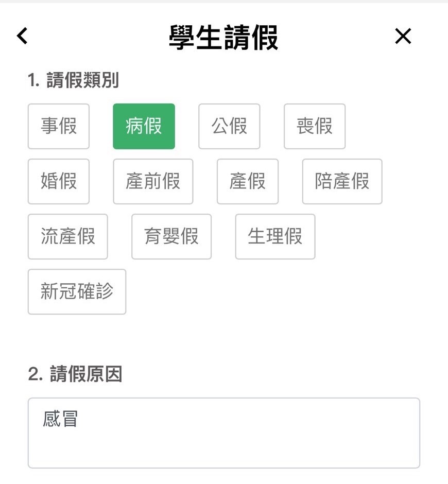Choose the 流產假 option
448x484 pixels.
tap(68, 236)
